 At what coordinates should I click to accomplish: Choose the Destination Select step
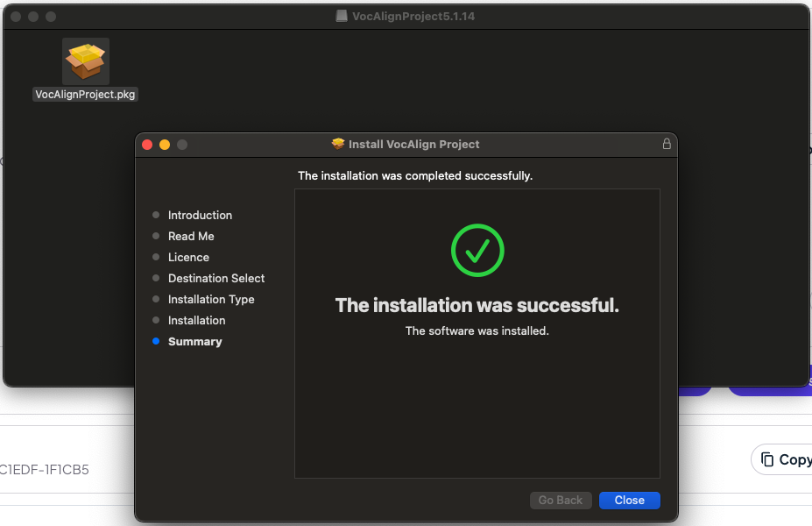pos(216,278)
